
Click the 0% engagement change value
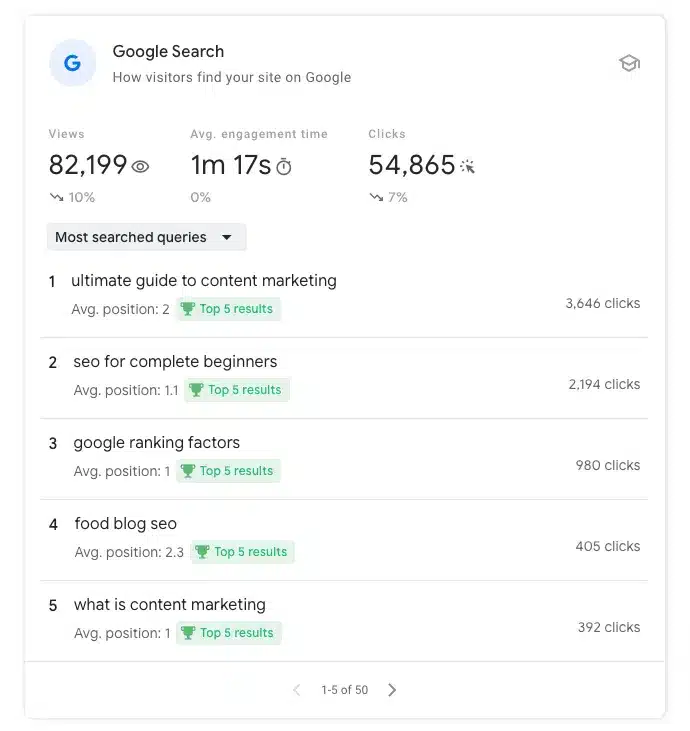pos(200,197)
